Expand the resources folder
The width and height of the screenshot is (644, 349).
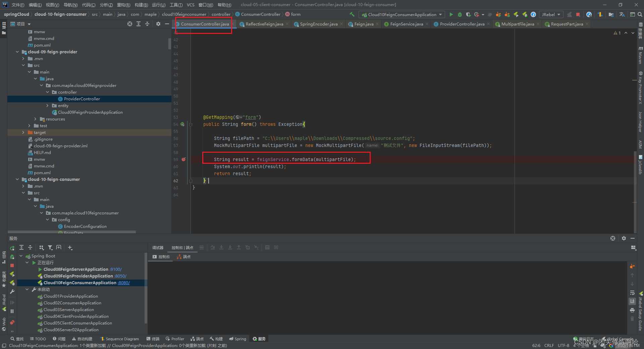[x=35, y=119]
